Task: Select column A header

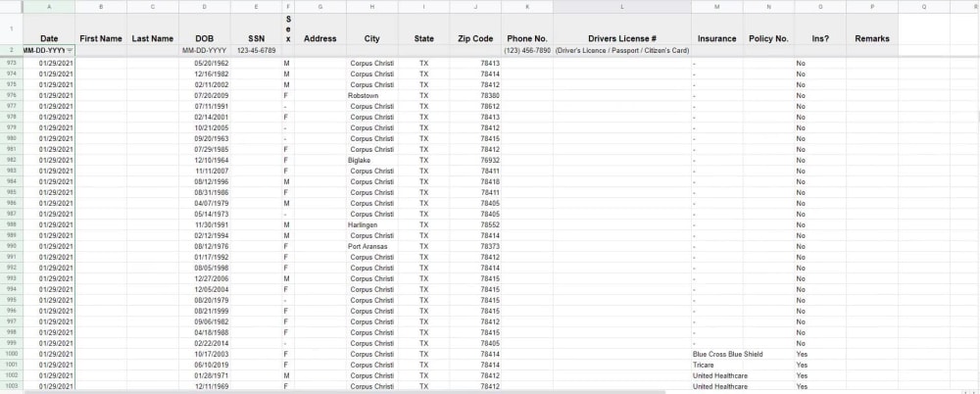Action: (x=49, y=6)
